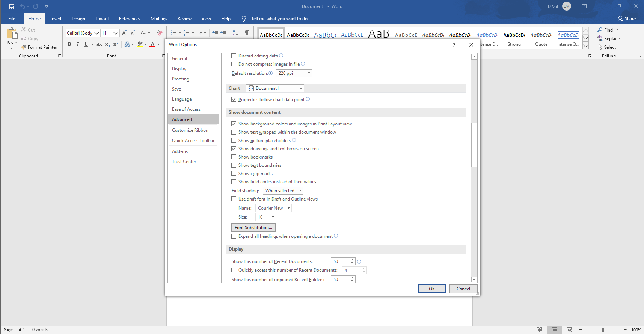This screenshot has height=334, width=644.
Task: Click the Format Painter tool
Action: pos(39,47)
